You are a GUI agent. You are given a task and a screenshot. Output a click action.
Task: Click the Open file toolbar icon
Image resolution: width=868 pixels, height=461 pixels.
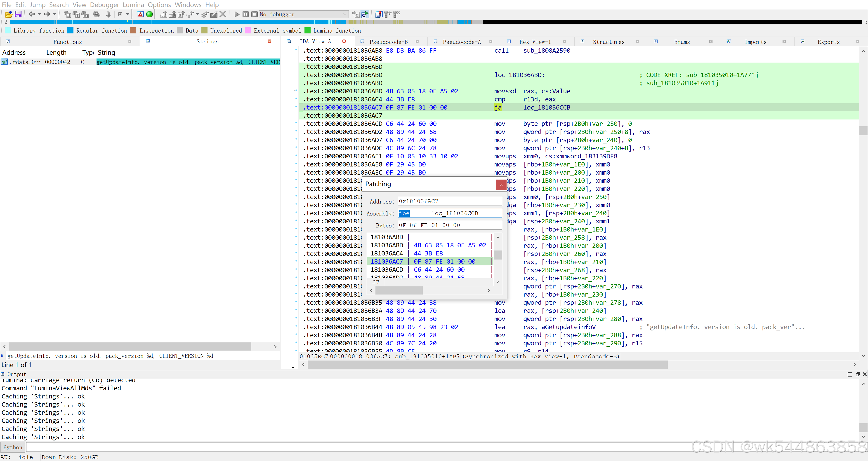click(9, 14)
